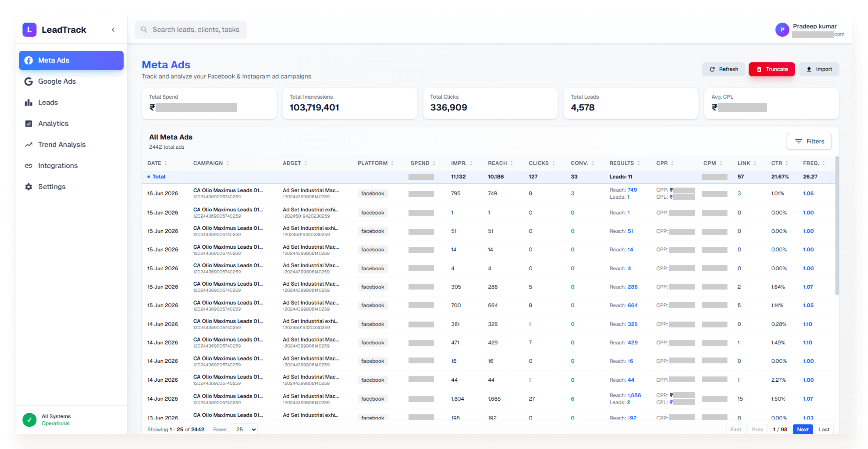Open the Filters button
This screenshot has width=868, height=449.
click(x=809, y=141)
